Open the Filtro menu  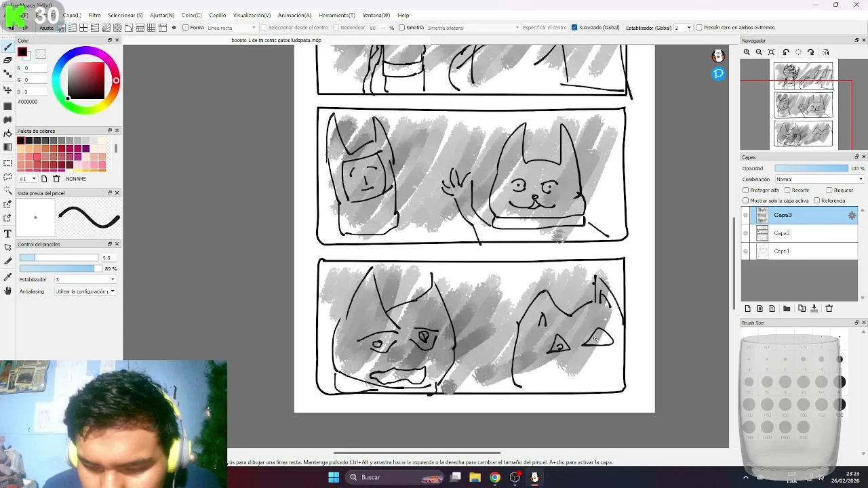tap(94, 15)
